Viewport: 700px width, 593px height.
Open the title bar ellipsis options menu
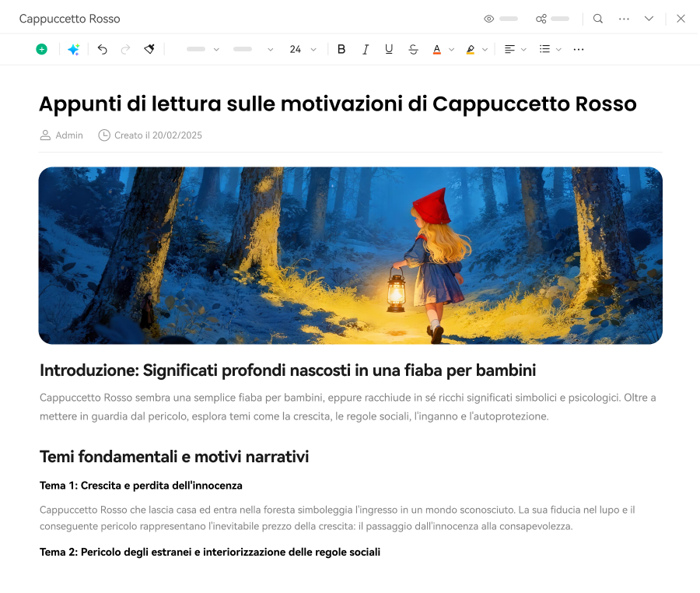[624, 18]
